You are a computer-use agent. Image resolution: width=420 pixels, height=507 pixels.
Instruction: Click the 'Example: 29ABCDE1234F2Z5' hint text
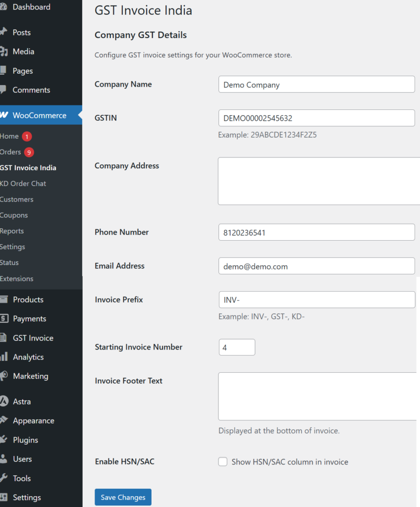pos(267,135)
